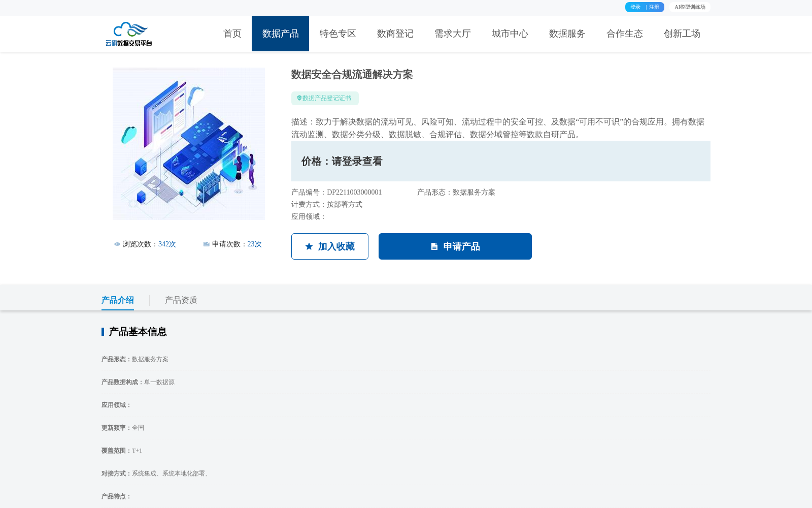Viewport: 812px width, 508px height.
Task: Navigate to 城市中心
Action: tap(510, 34)
